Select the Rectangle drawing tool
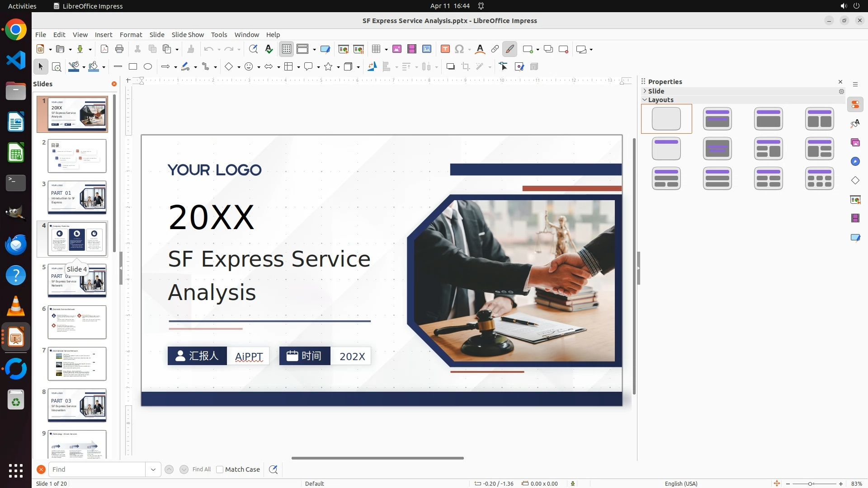Image resolution: width=868 pixels, height=488 pixels. pyautogui.click(x=133, y=67)
